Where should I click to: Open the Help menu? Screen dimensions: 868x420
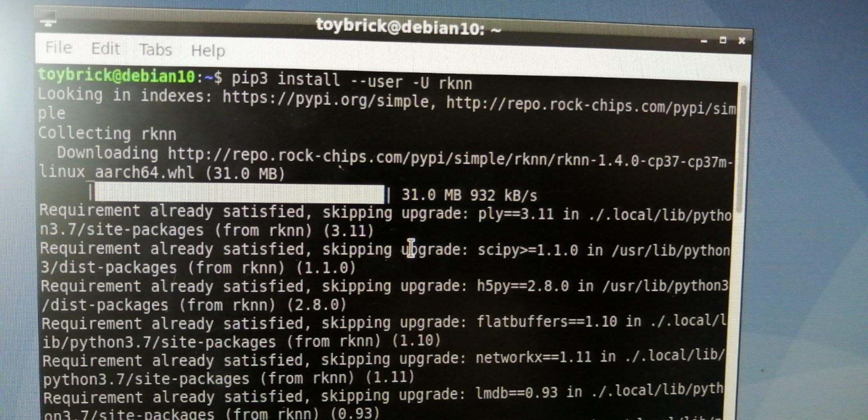pyautogui.click(x=208, y=51)
